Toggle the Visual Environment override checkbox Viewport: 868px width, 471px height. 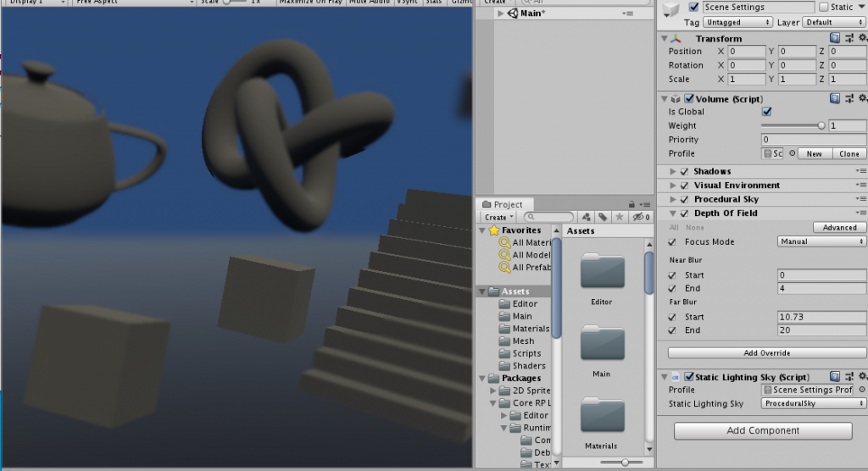pos(685,186)
